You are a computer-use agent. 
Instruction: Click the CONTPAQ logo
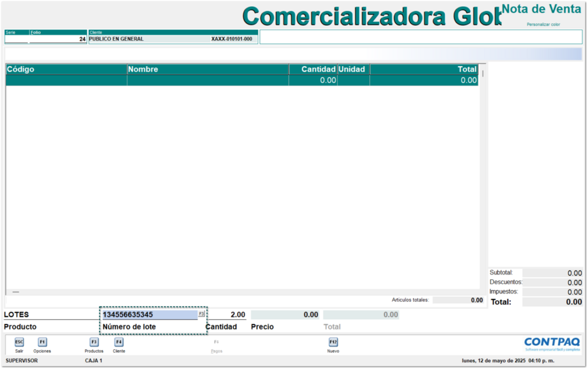(x=552, y=344)
